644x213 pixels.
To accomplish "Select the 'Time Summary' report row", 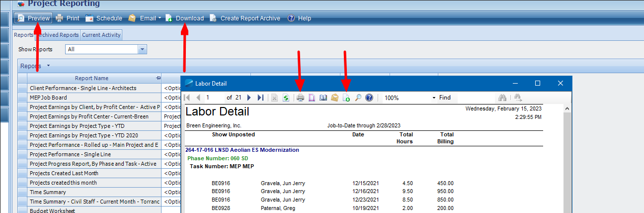I will (x=94, y=192).
